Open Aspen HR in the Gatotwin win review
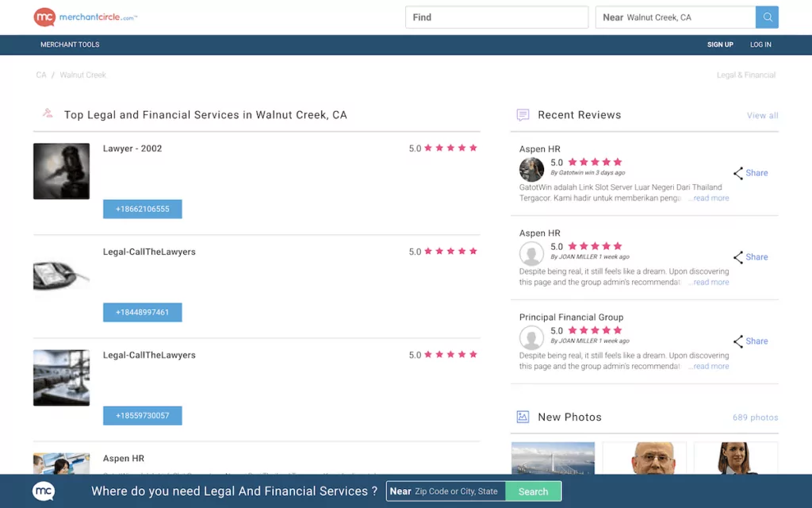This screenshot has height=508, width=812. pyautogui.click(x=539, y=148)
